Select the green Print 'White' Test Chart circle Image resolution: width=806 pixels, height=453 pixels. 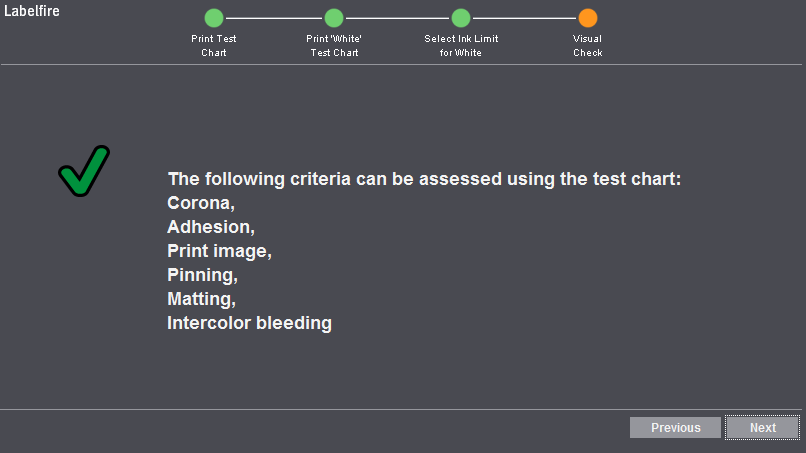click(334, 18)
